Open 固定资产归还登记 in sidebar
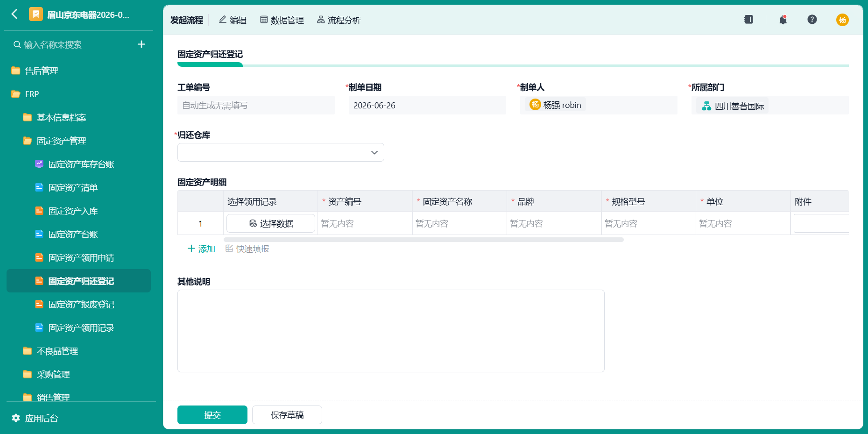868x434 pixels. pos(78,281)
